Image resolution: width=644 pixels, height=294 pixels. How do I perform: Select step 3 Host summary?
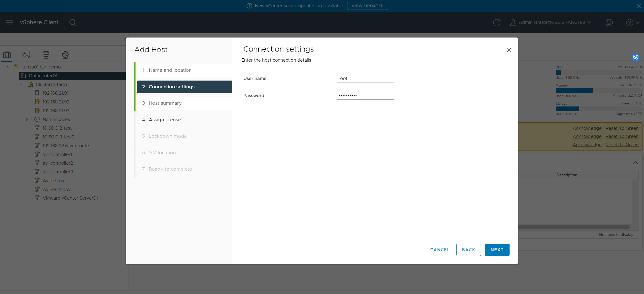pyautogui.click(x=165, y=103)
